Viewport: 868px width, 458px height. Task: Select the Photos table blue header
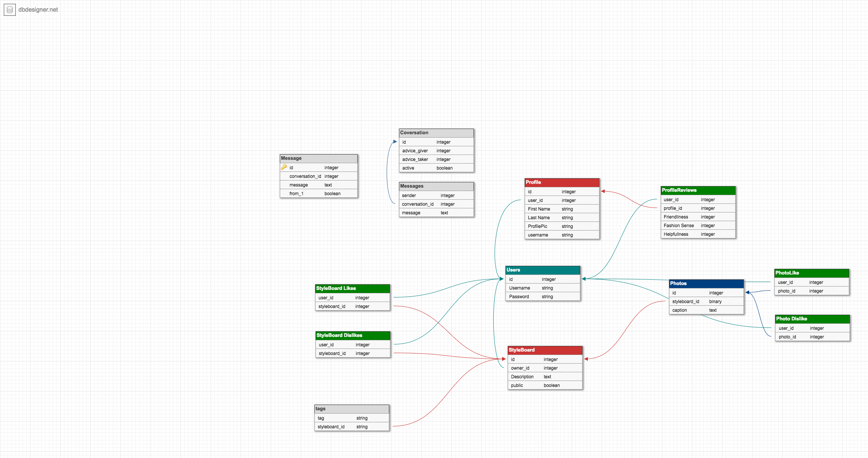coord(706,284)
